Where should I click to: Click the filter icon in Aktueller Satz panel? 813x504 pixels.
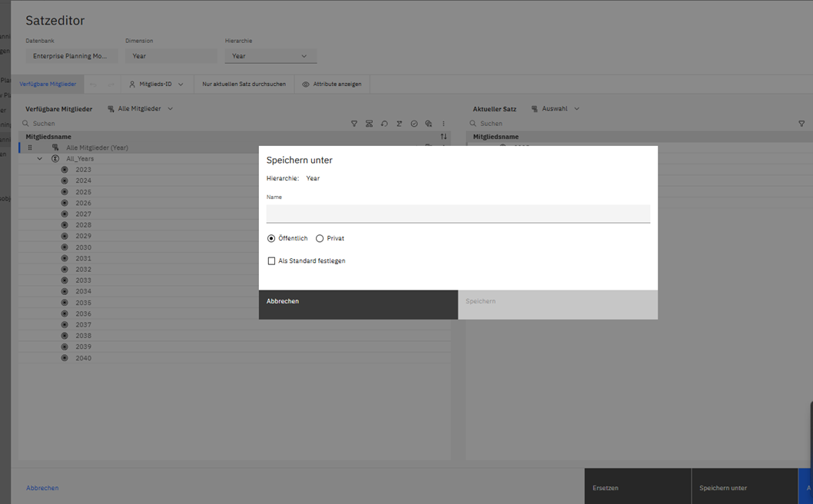[801, 124]
